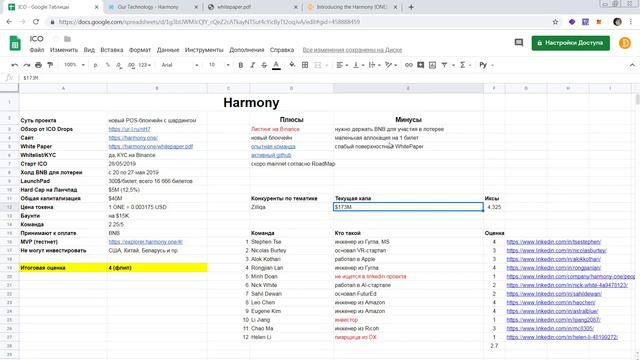Image resolution: width=640 pixels, height=360 pixels.
Task: Format the cell as percent
Action: click(x=108, y=65)
